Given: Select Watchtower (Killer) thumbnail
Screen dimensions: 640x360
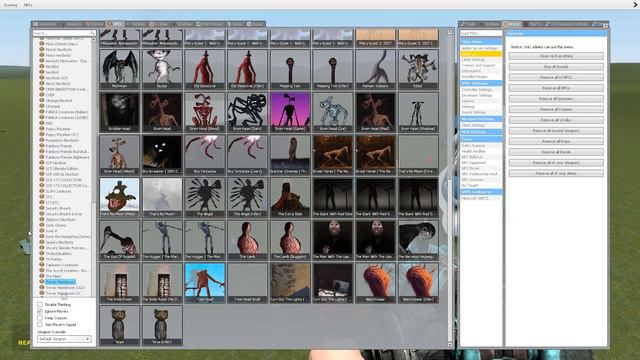Looking at the screenshot, I should [x=418, y=282].
